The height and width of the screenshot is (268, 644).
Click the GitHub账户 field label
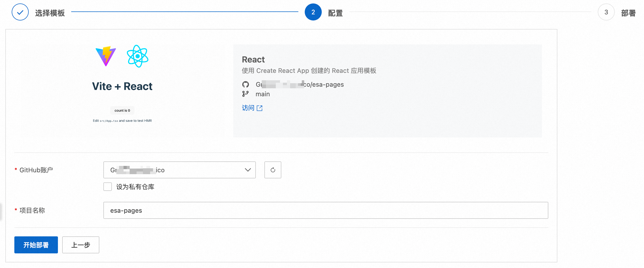tap(36, 170)
